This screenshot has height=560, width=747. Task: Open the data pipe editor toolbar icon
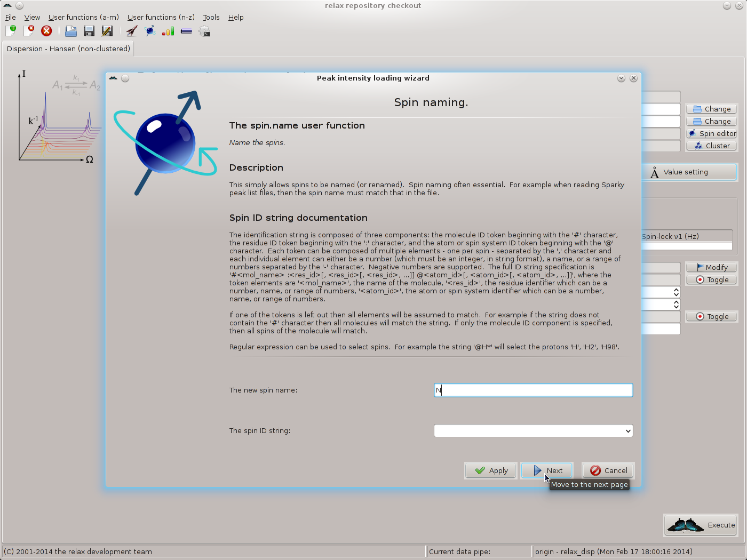coord(186,31)
